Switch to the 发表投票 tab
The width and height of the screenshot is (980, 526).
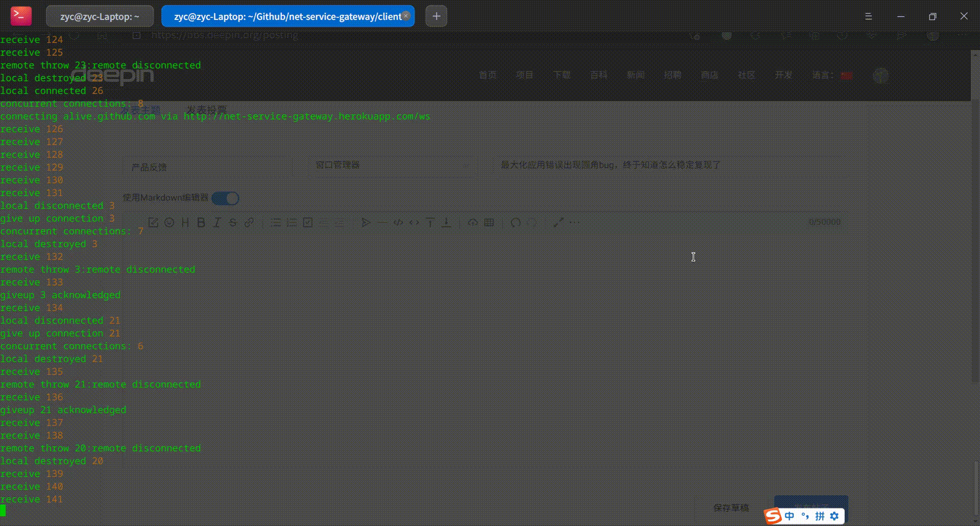(206, 109)
